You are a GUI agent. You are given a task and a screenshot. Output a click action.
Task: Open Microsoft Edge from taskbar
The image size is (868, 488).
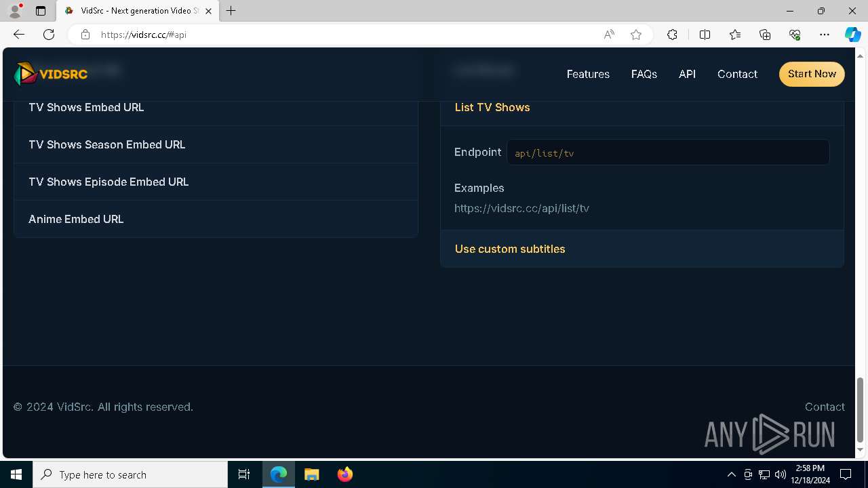279,474
